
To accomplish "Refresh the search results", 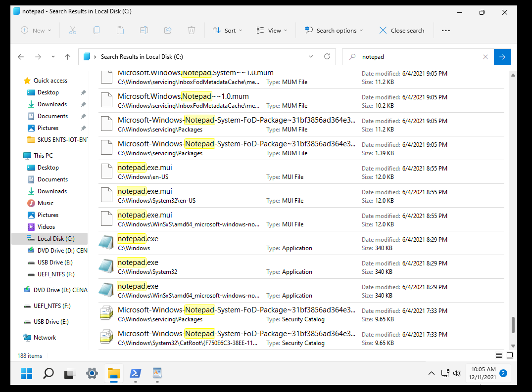I will [x=327, y=56].
